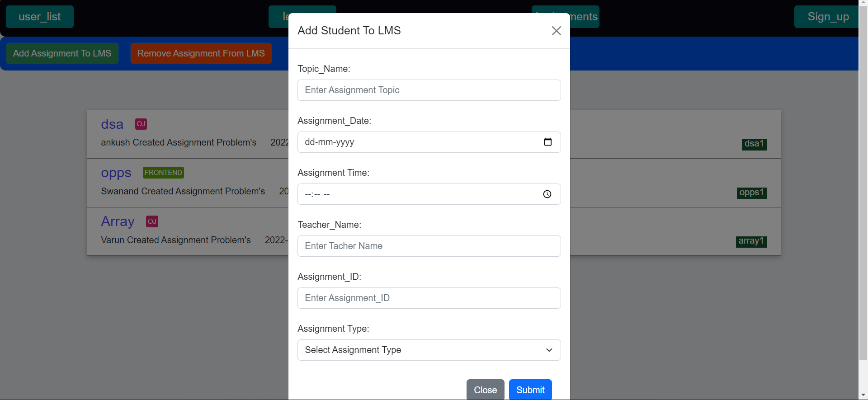Dismiss the modal using the X icon
Image resolution: width=868 pixels, height=400 pixels.
(x=556, y=31)
